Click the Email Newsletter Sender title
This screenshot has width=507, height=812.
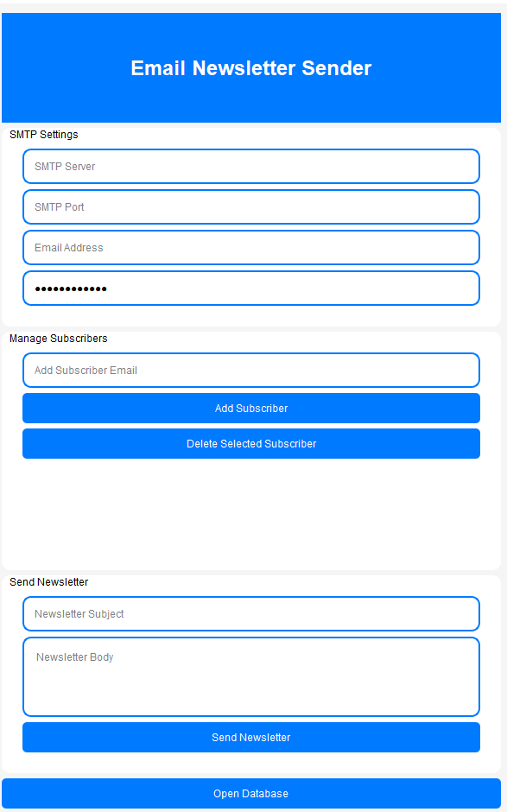coord(251,68)
